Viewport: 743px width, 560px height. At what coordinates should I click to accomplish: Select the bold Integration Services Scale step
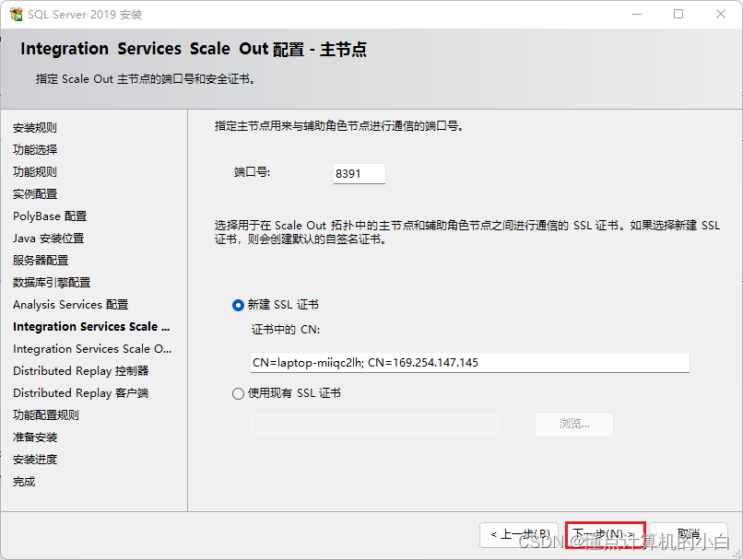click(x=91, y=327)
